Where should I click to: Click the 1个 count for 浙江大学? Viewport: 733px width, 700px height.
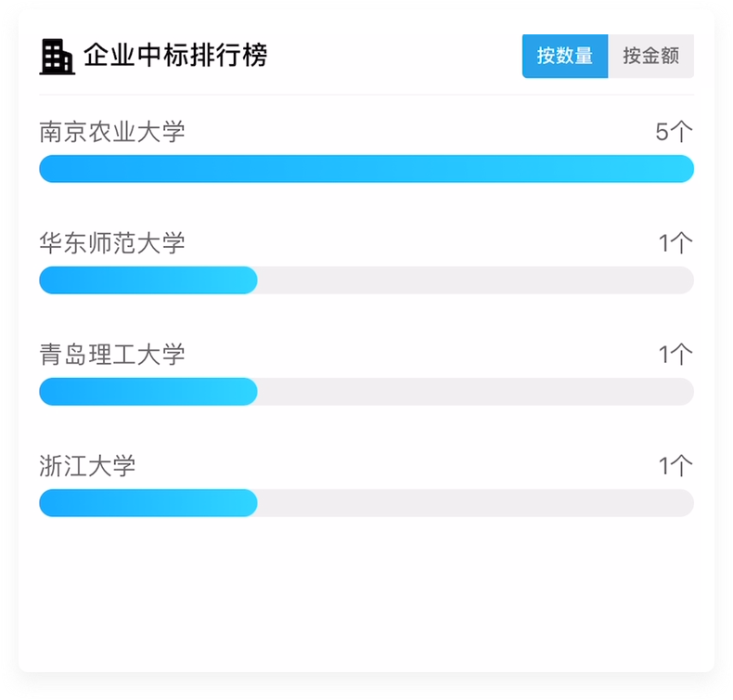pyautogui.click(x=675, y=466)
